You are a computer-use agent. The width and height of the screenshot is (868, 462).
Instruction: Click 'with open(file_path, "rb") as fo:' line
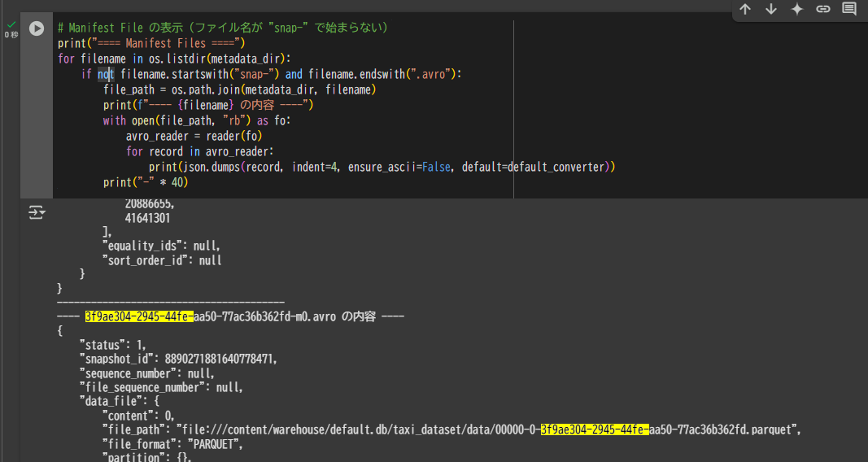197,120
